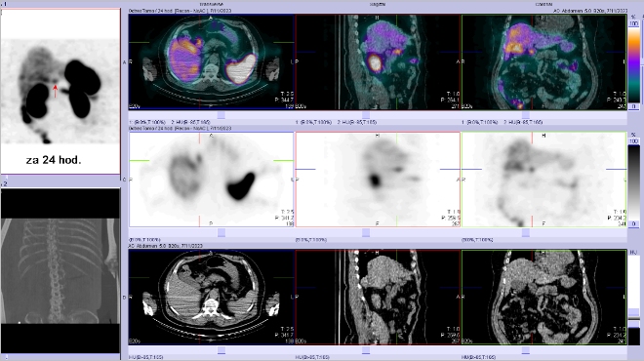Click slice slider handle under CT transverse view

click(x=221, y=350)
